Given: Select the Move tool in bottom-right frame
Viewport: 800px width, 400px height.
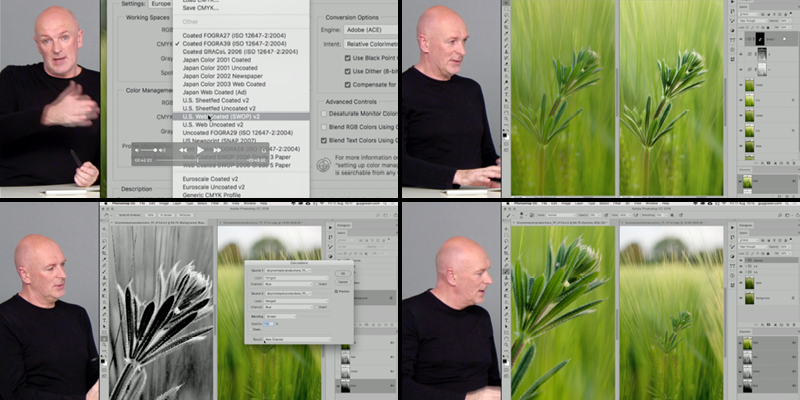Looking at the screenshot, I should point(506,229).
